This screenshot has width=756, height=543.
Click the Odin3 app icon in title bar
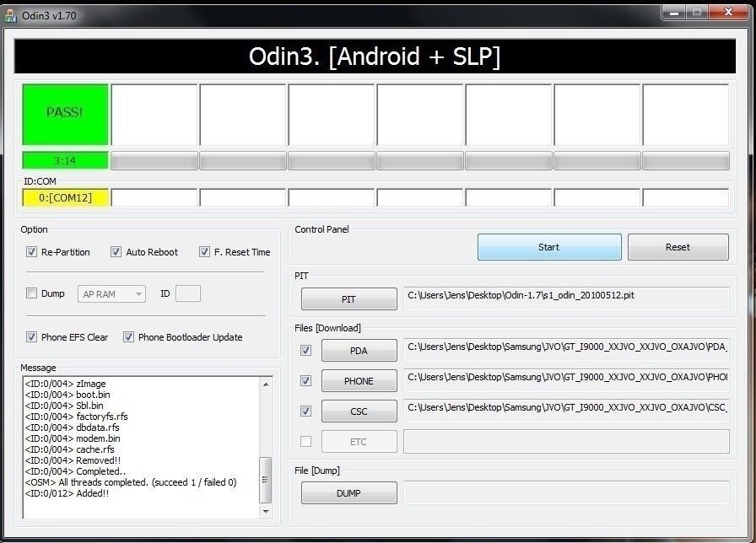point(11,15)
